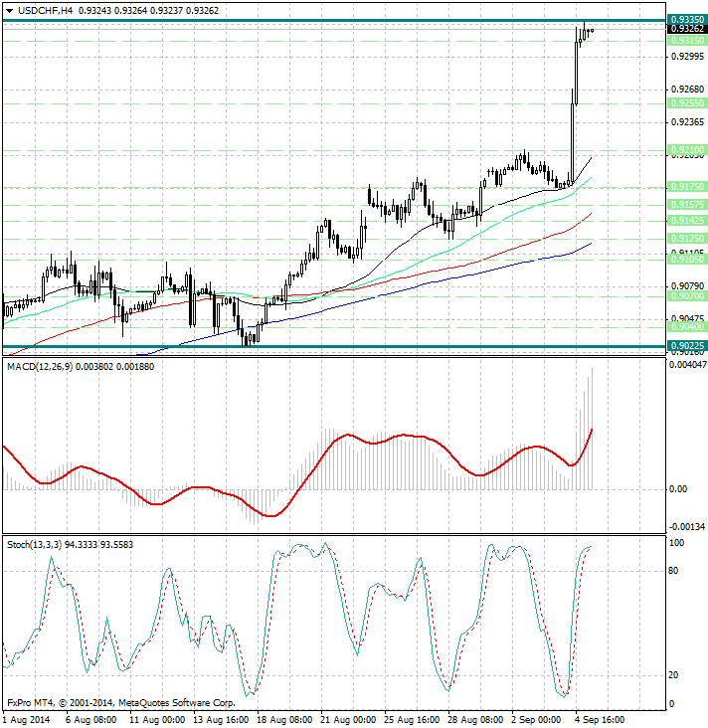Click the 0.92995 price scale value
Screen dimensions: 708x728
click(x=687, y=57)
